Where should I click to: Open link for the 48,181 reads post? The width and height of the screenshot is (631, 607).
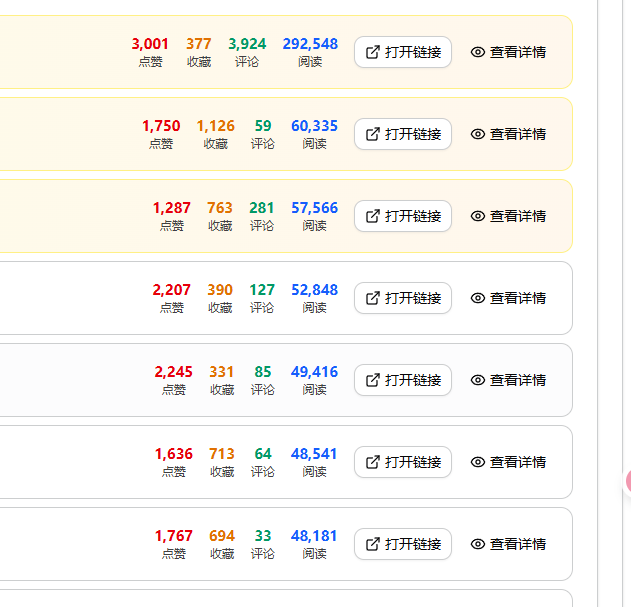point(403,544)
